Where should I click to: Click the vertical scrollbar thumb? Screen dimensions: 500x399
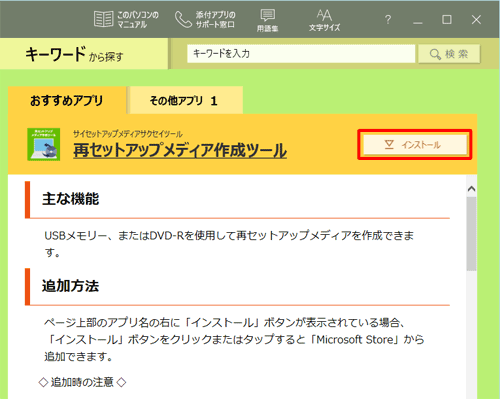coord(471,234)
